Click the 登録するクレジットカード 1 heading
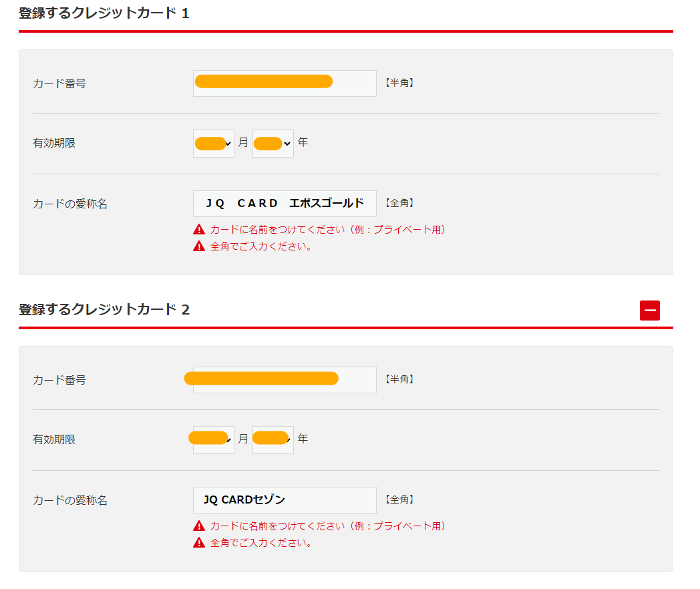 (x=104, y=13)
